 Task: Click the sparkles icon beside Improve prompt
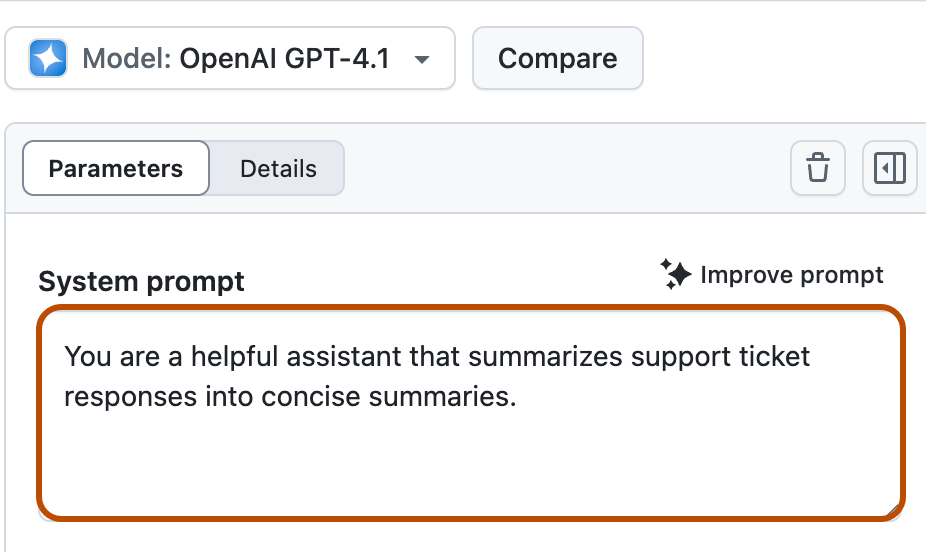tap(676, 275)
